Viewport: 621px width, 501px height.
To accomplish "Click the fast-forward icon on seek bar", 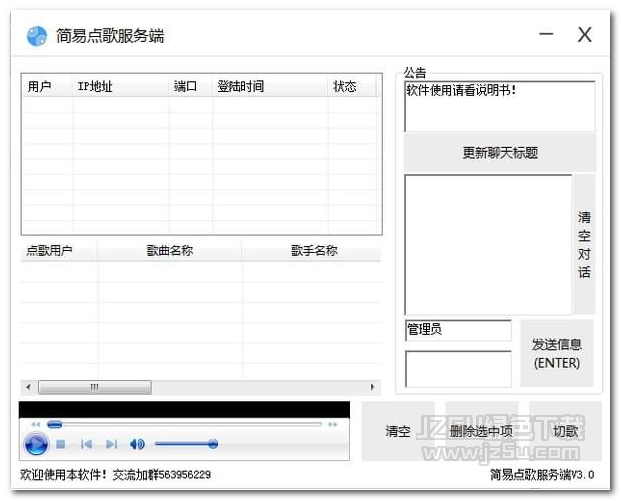I will tap(333, 425).
